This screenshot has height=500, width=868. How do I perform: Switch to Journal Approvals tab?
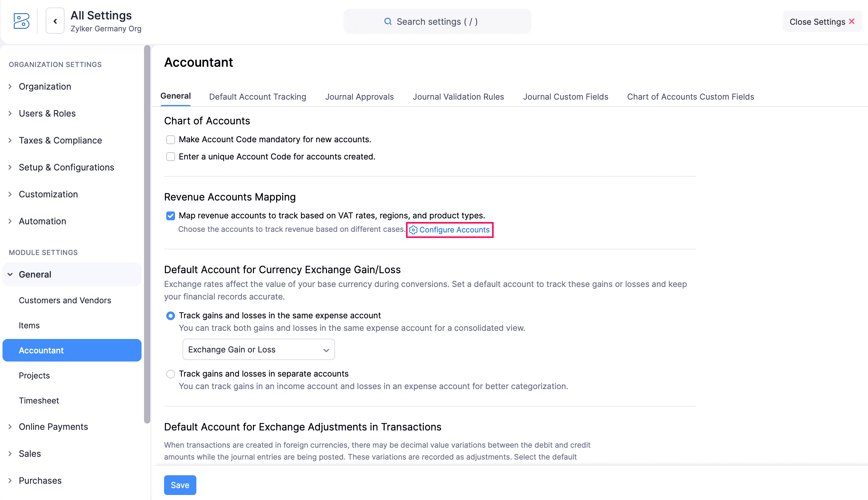pyautogui.click(x=359, y=96)
